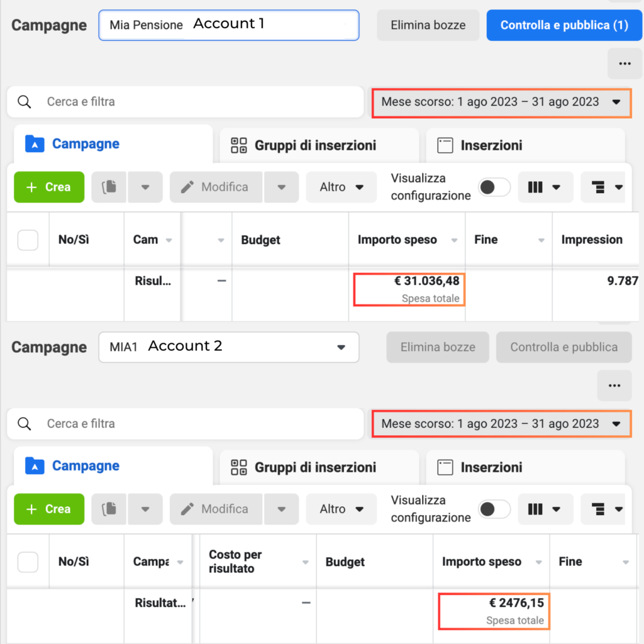
Task: Click the green Crea button for Account 2
Action: coord(49,509)
